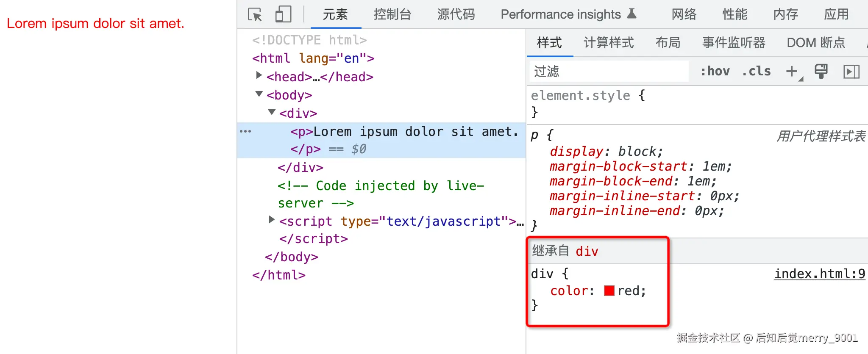Toggle the computed styles sidebar icon
The width and height of the screenshot is (868, 354).
(851, 72)
